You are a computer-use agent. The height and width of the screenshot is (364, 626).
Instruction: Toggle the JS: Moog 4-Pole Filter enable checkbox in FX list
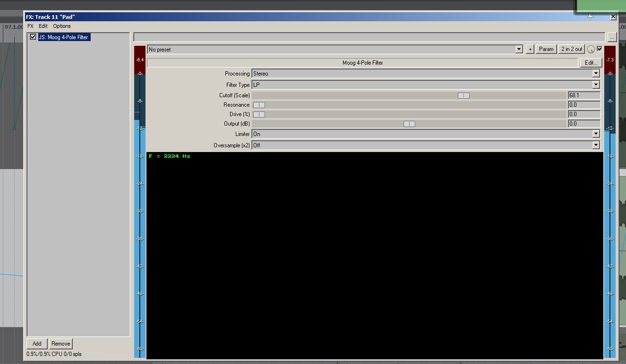point(33,37)
